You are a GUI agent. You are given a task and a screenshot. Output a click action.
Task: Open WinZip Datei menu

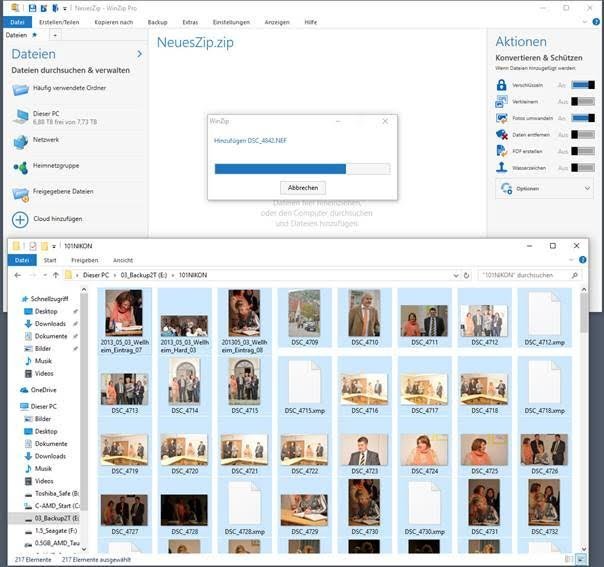point(17,22)
